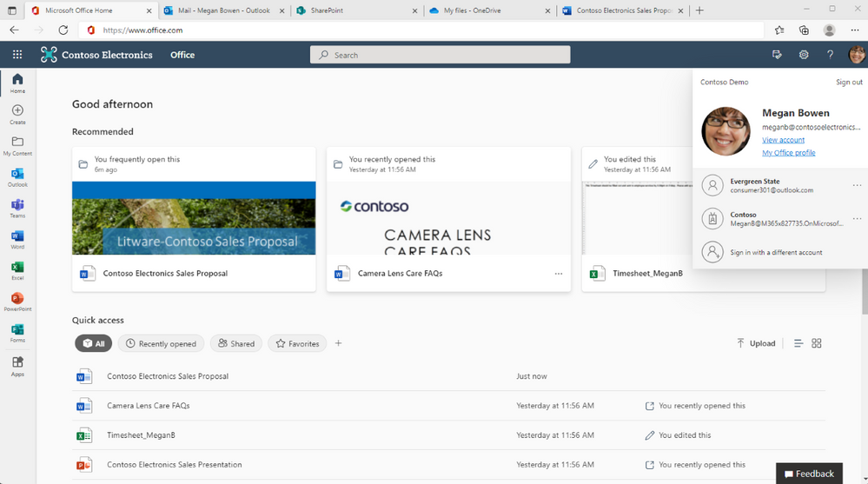Click the vertical page scrollbar
The height and width of the screenshot is (484, 868).
(864, 291)
